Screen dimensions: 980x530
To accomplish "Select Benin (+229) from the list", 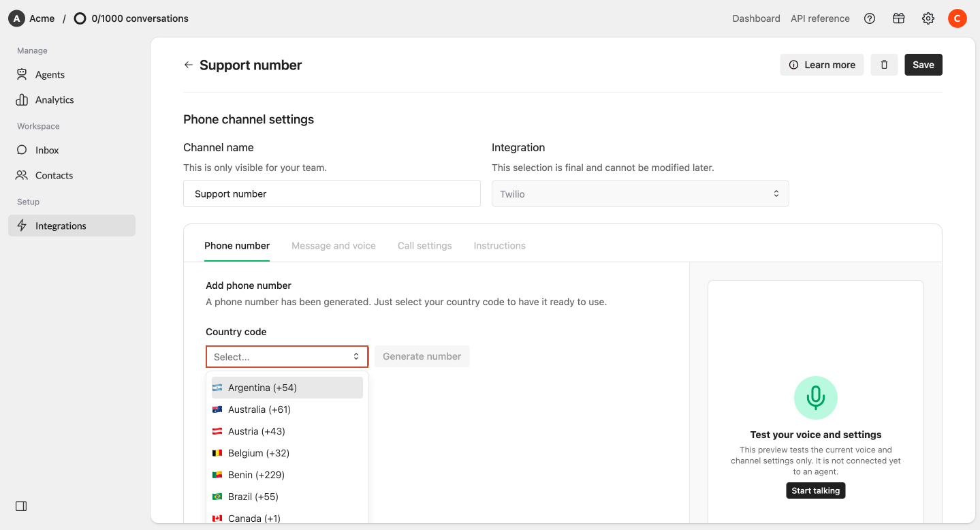I will pos(287,475).
